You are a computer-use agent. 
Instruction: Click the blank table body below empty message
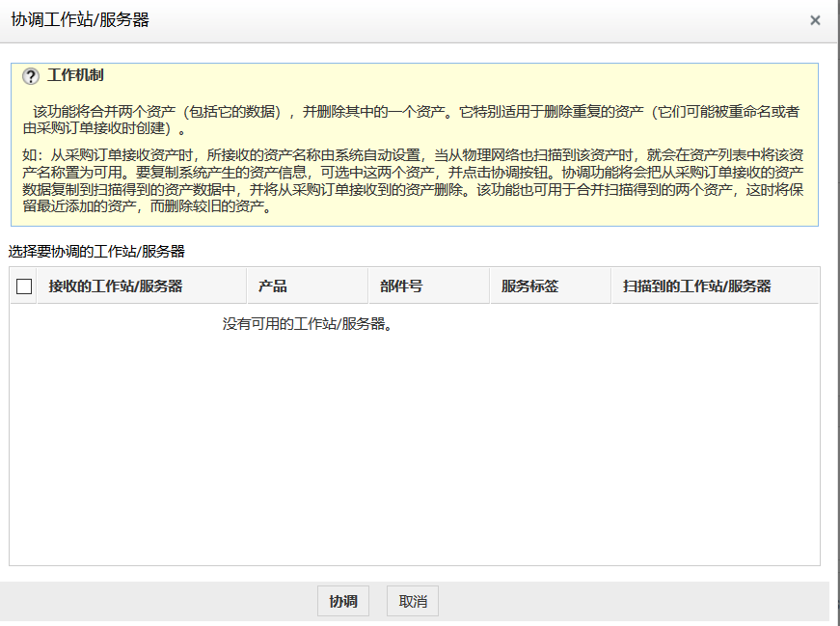tap(415, 453)
